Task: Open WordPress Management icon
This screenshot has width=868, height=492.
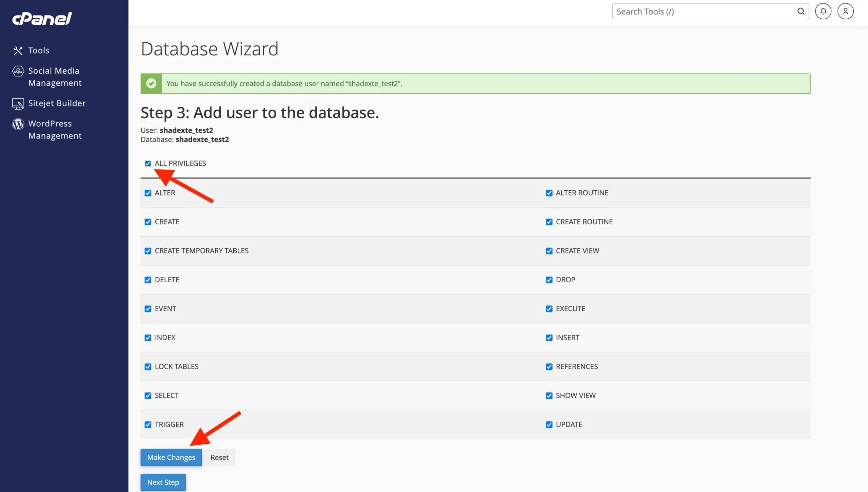Action: tap(18, 124)
